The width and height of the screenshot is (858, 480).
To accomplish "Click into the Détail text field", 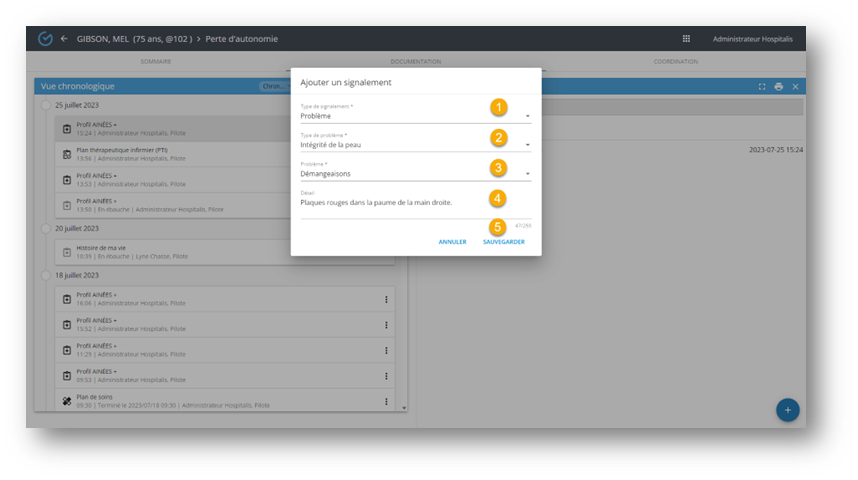I will tap(400, 203).
